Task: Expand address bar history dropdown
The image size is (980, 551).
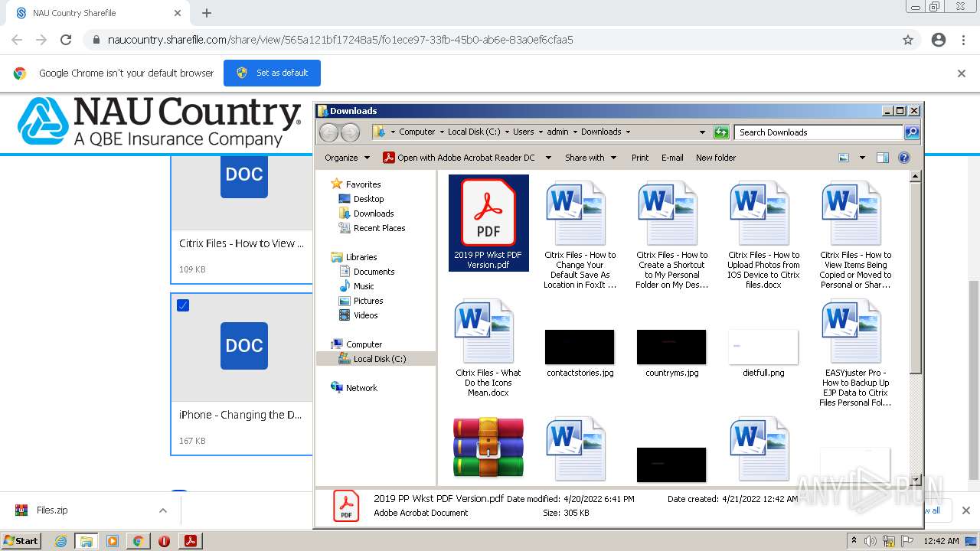Action: [x=702, y=132]
